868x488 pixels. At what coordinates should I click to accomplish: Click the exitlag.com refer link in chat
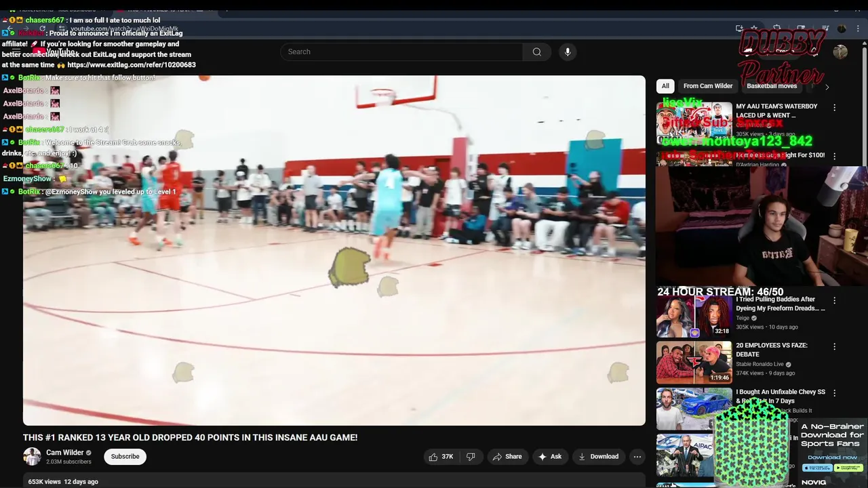(132, 65)
